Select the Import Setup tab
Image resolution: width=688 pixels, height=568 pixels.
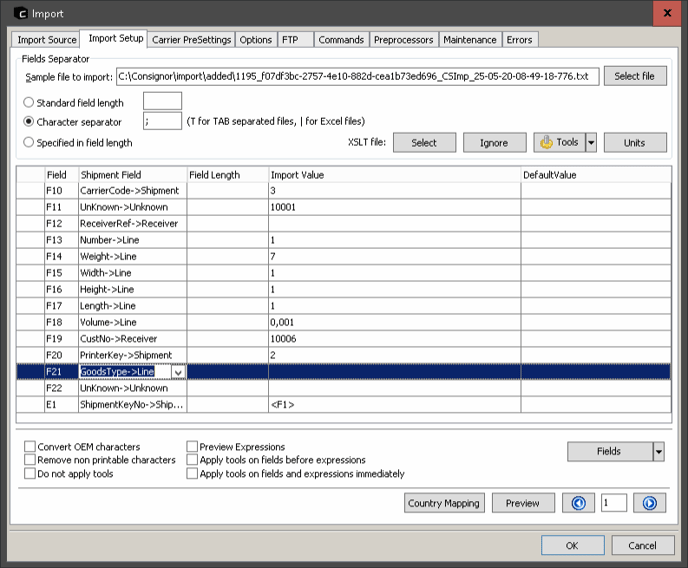[116, 38]
